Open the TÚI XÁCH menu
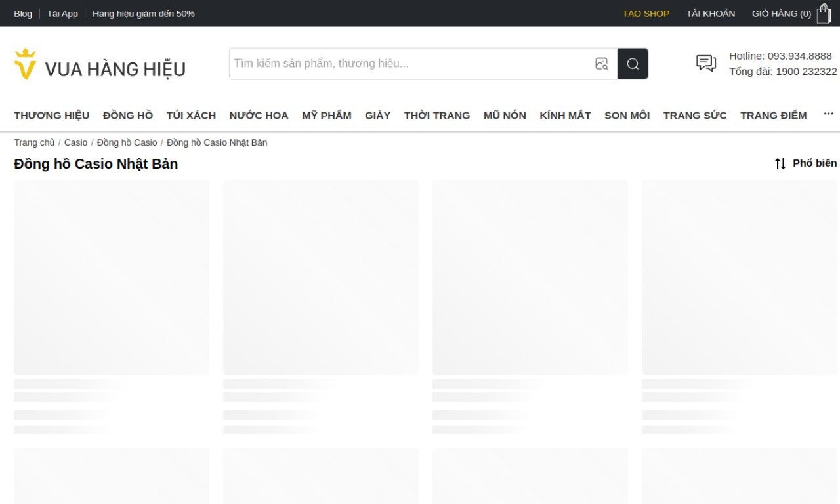Image resolution: width=840 pixels, height=504 pixels. click(x=191, y=115)
